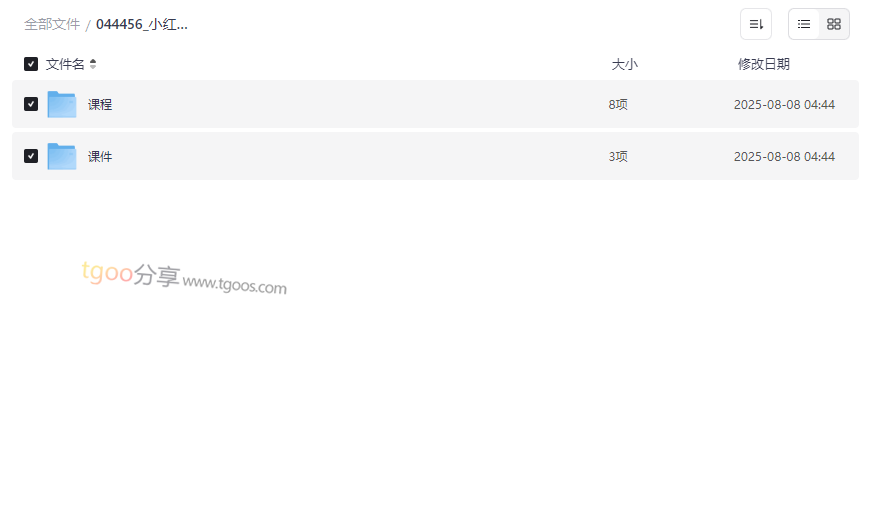Click the 修改日期 column header
Screen dimensions: 874x514
click(x=764, y=64)
